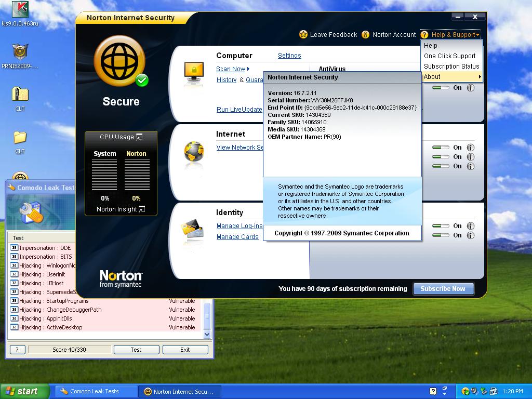
Task: Open info icon beside the AntiVirus On switch
Action: [471, 88]
